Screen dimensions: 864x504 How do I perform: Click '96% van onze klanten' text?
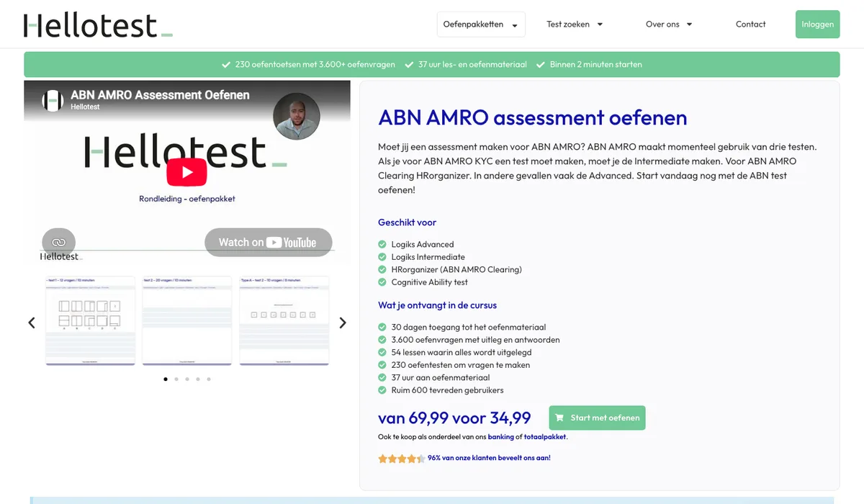(x=489, y=457)
